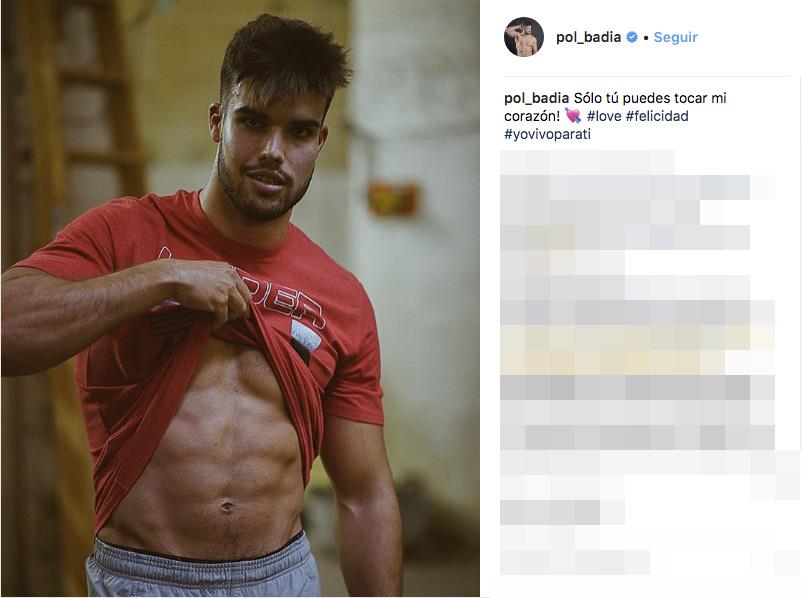The image size is (802, 598).
Task: Follow the account with Seguir
Action: pyautogui.click(x=675, y=37)
